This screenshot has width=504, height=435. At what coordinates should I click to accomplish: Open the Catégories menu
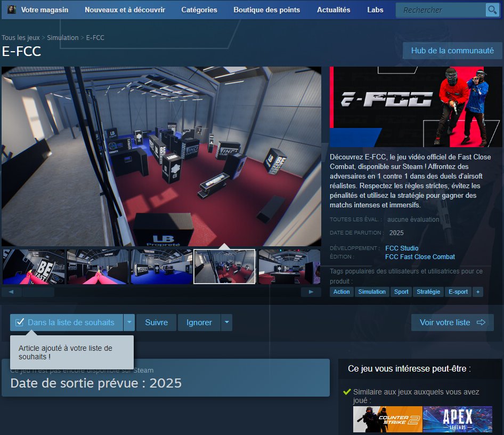(x=199, y=10)
